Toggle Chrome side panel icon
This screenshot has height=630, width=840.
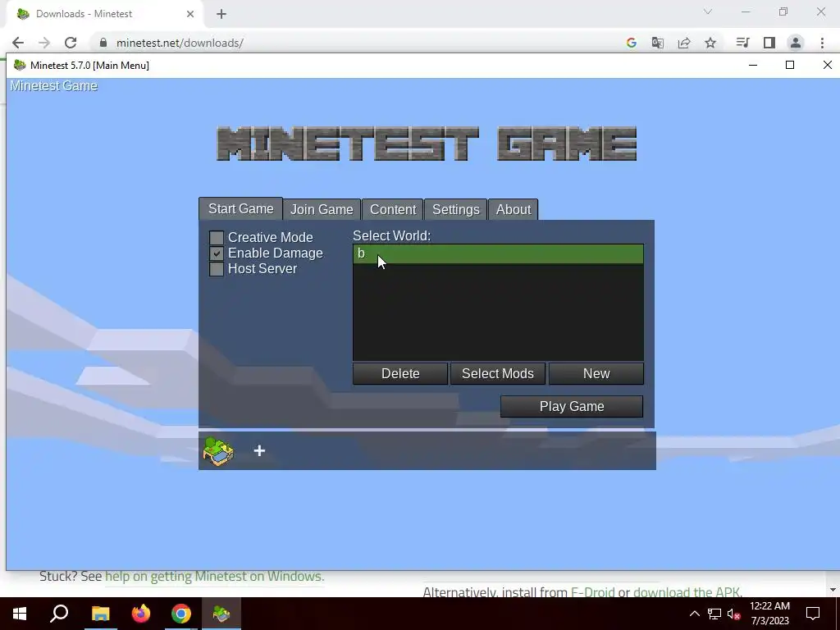[x=769, y=43]
